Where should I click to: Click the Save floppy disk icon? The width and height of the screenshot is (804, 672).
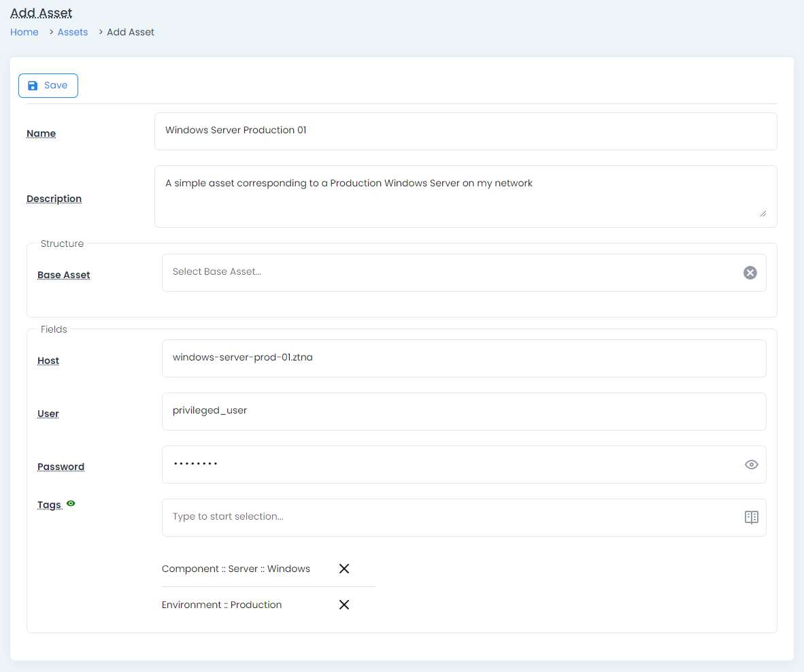(33, 86)
